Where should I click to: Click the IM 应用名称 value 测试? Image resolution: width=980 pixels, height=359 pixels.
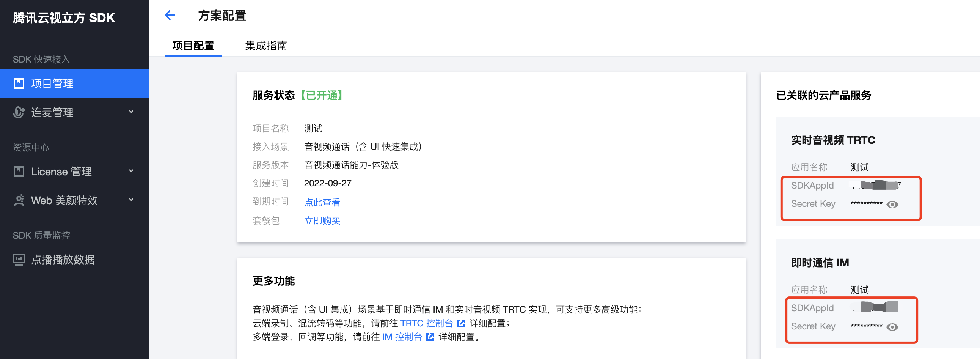coord(859,290)
